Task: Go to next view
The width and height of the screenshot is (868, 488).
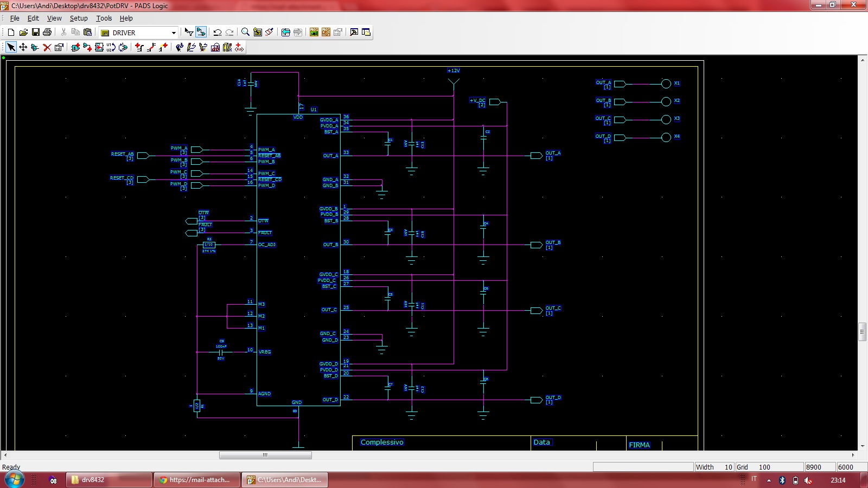Action: 298,33
